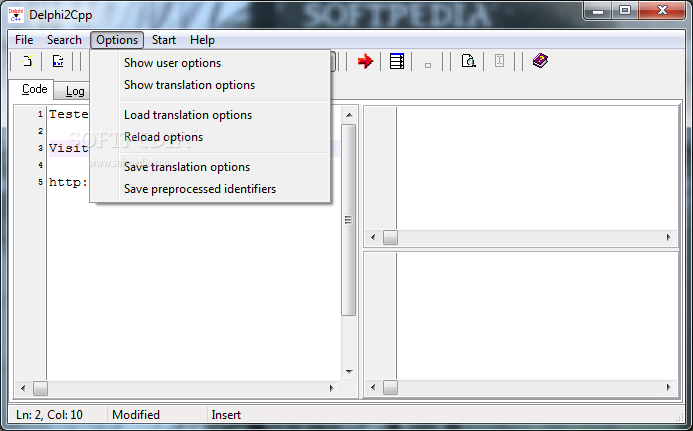
Task: Open the Help menu
Action: point(202,40)
